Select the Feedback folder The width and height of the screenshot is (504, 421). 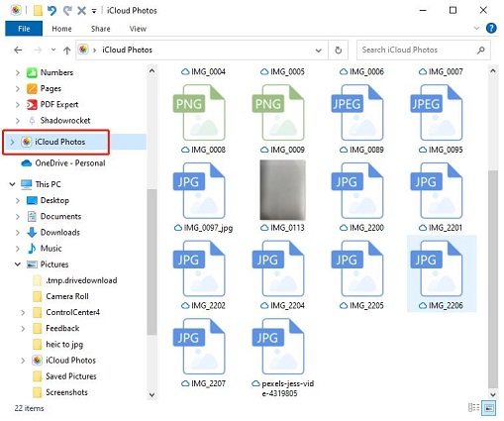coord(62,329)
